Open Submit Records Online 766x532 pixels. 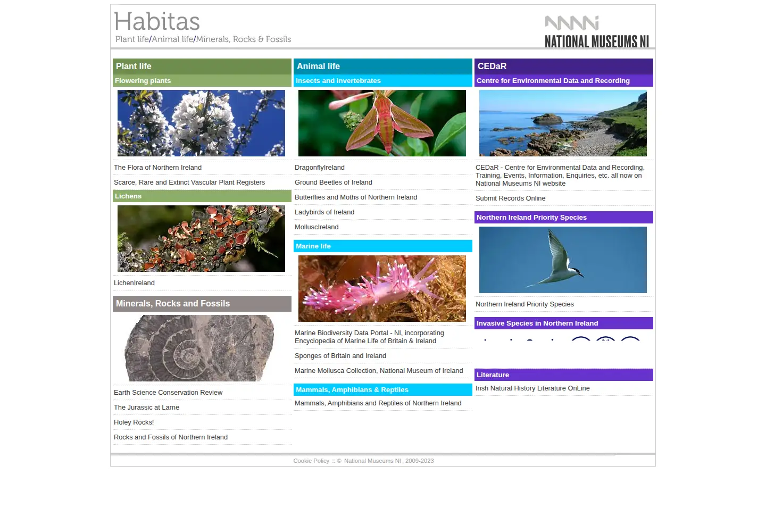point(510,198)
